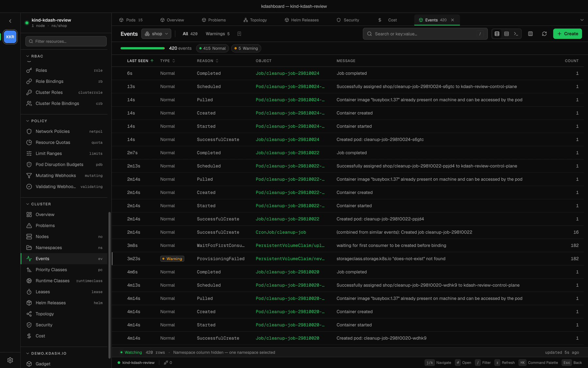
Task: Refresh the events list
Action: (x=544, y=34)
